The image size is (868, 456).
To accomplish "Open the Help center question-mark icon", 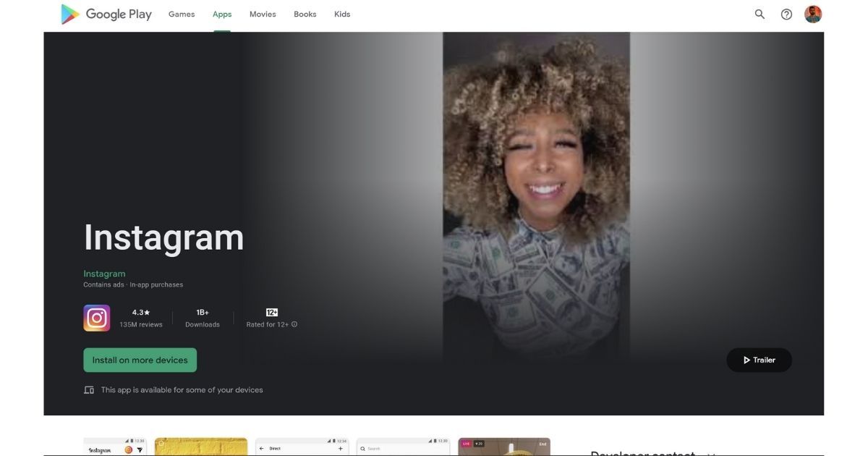I will pos(786,14).
